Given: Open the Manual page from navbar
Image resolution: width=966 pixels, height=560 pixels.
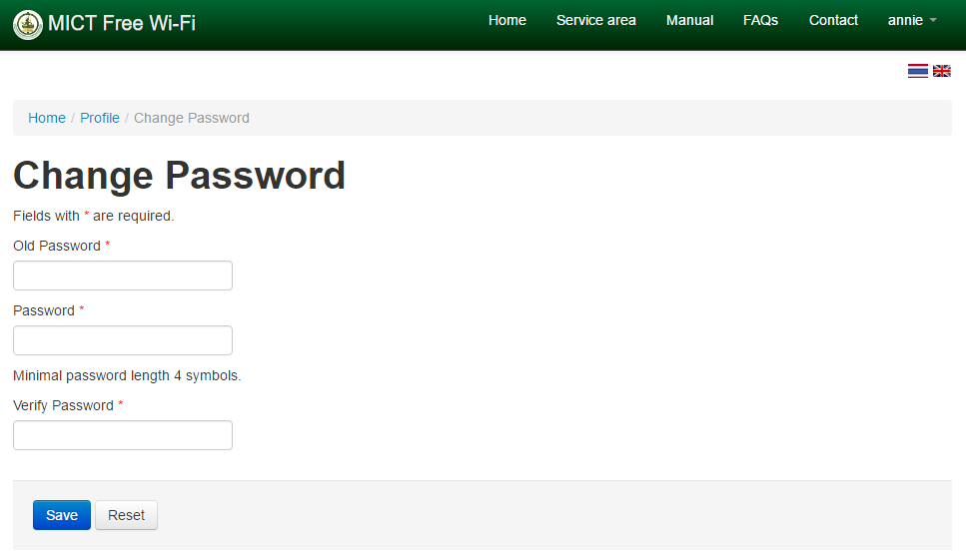Looking at the screenshot, I should (x=689, y=20).
